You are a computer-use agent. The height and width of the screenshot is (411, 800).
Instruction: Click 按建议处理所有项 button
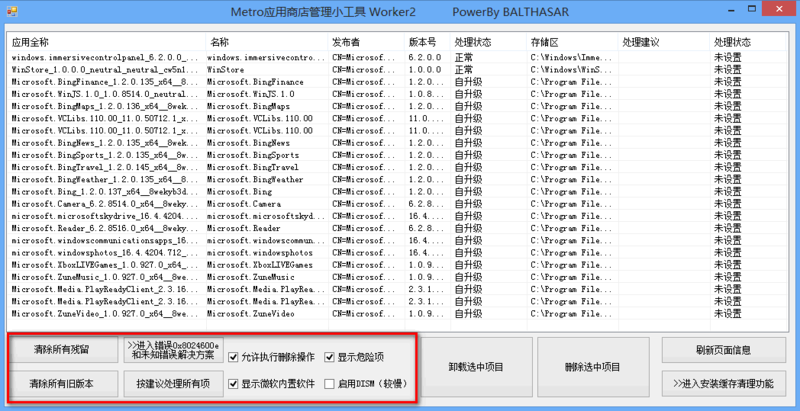click(x=173, y=383)
